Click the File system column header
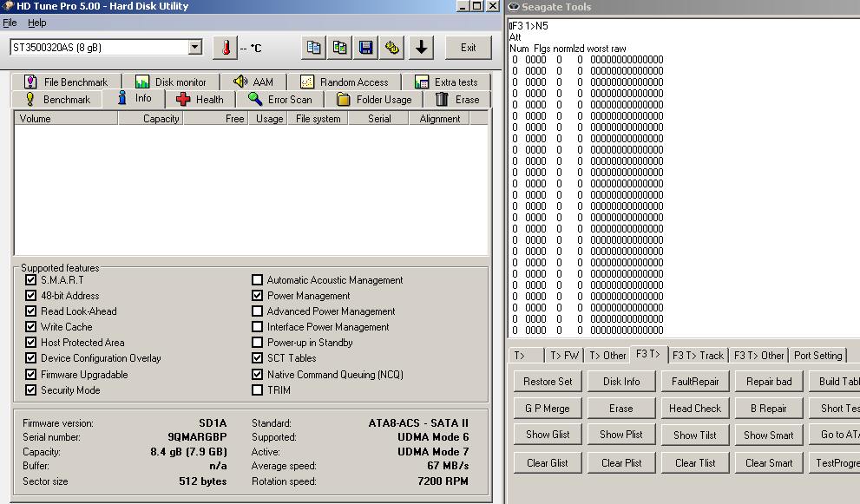The height and width of the screenshot is (504, 860). 317,119
